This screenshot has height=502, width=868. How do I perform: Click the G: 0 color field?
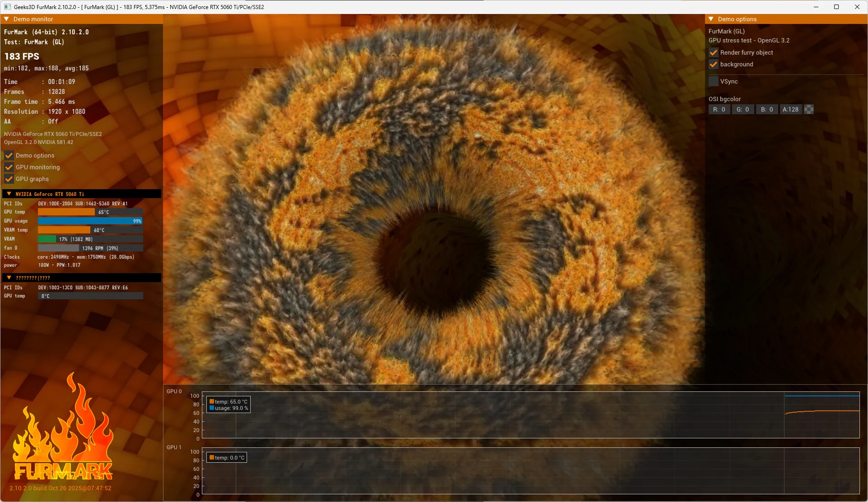pyautogui.click(x=743, y=109)
